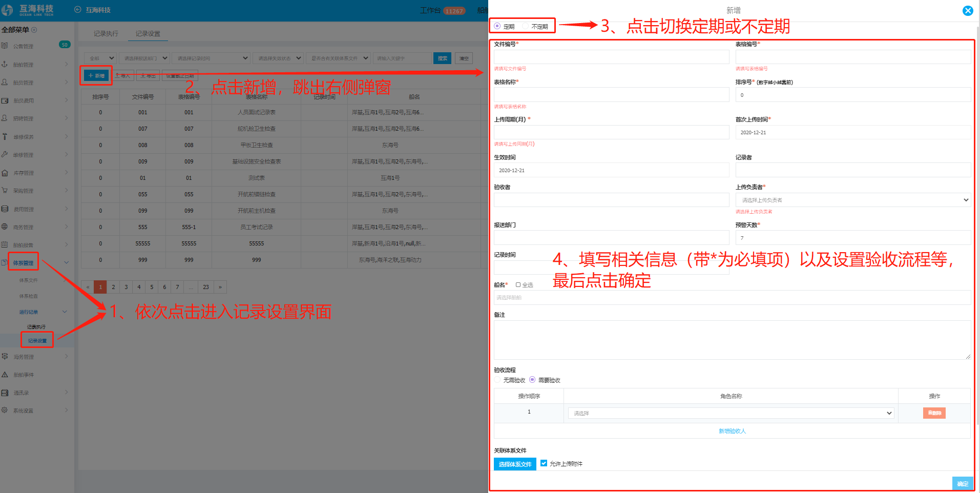Switch to the 记录执行 tab
This screenshot has width=980, height=493.
[x=106, y=34]
